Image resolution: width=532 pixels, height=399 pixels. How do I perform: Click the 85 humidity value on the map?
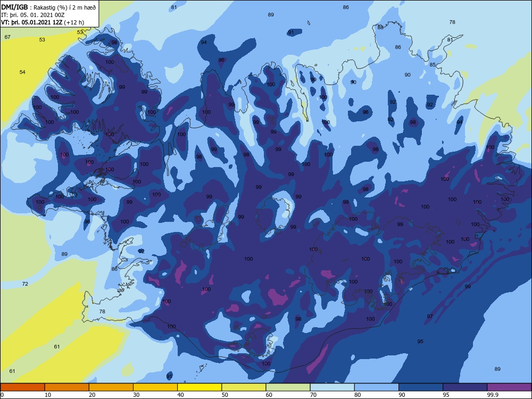pyautogui.click(x=432, y=64)
